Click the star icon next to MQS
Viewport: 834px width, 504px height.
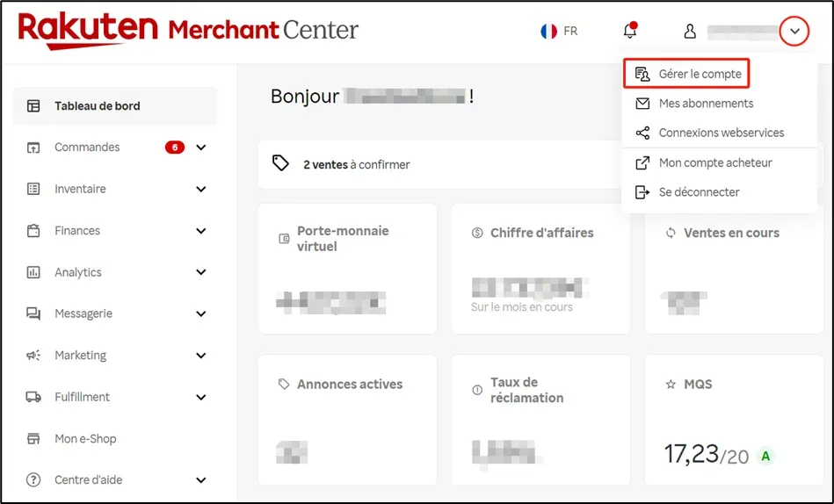pos(671,384)
